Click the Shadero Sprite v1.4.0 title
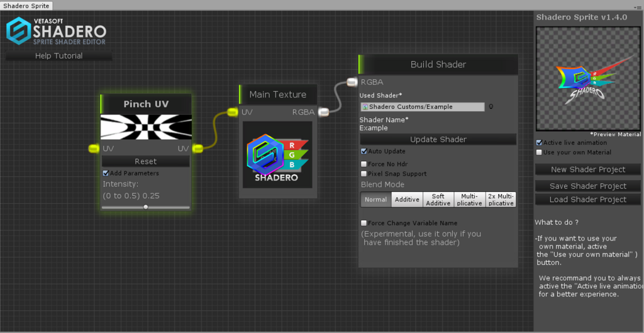 (582, 17)
